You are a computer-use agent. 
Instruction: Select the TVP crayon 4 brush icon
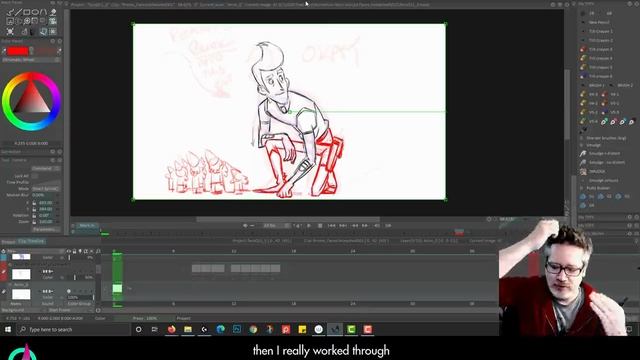(583, 58)
